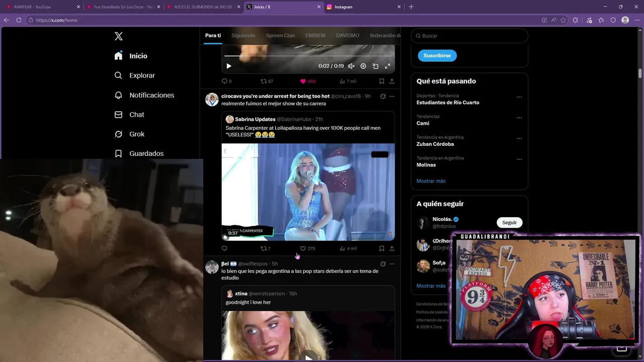The image size is (644, 362).
Task: Share the cirocavs post
Action: 392,248
